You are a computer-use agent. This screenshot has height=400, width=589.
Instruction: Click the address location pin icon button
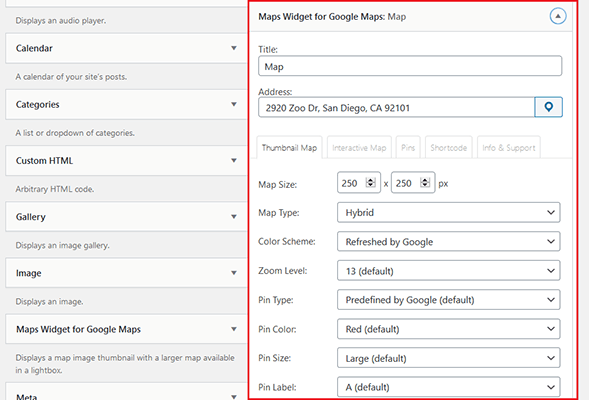[x=548, y=107]
